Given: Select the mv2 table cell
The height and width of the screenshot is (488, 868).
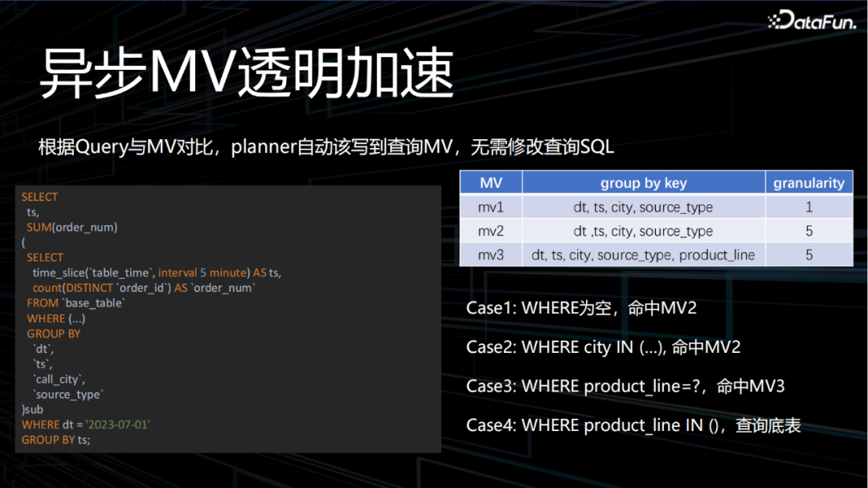Looking at the screenshot, I should (491, 231).
